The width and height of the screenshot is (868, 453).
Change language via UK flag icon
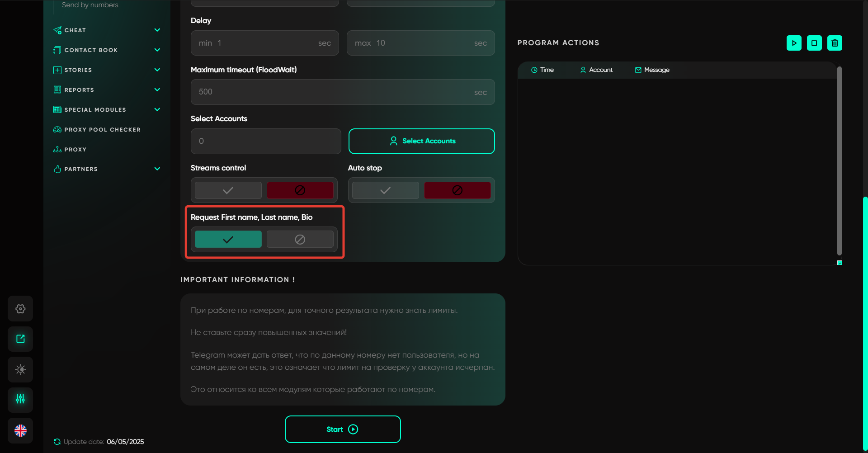pyautogui.click(x=20, y=430)
